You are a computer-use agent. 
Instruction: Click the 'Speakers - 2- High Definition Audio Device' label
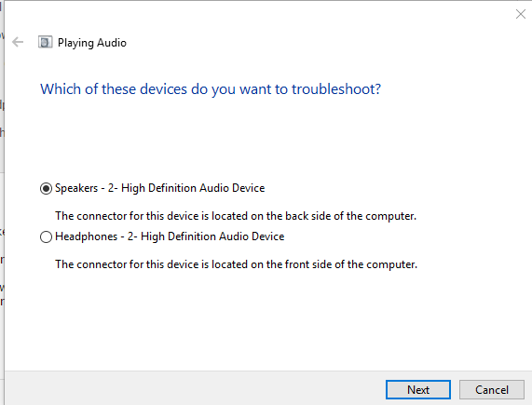coord(160,188)
